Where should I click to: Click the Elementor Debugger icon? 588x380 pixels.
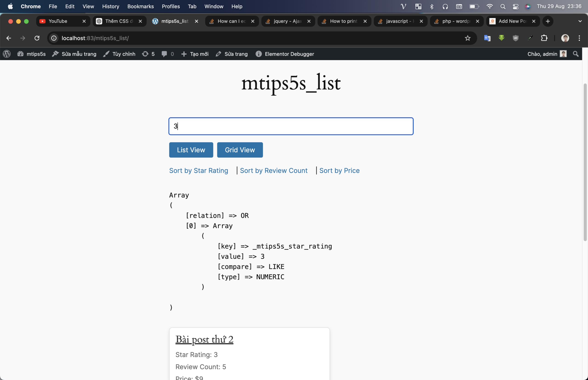pos(259,54)
